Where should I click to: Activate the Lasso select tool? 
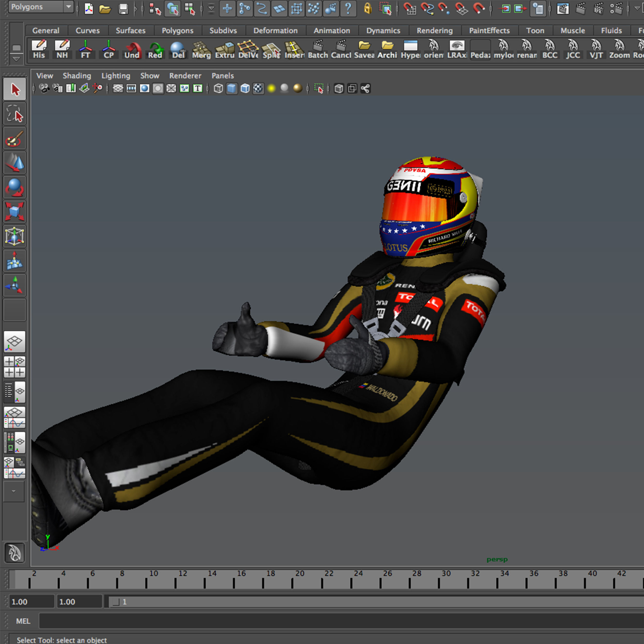[15, 114]
